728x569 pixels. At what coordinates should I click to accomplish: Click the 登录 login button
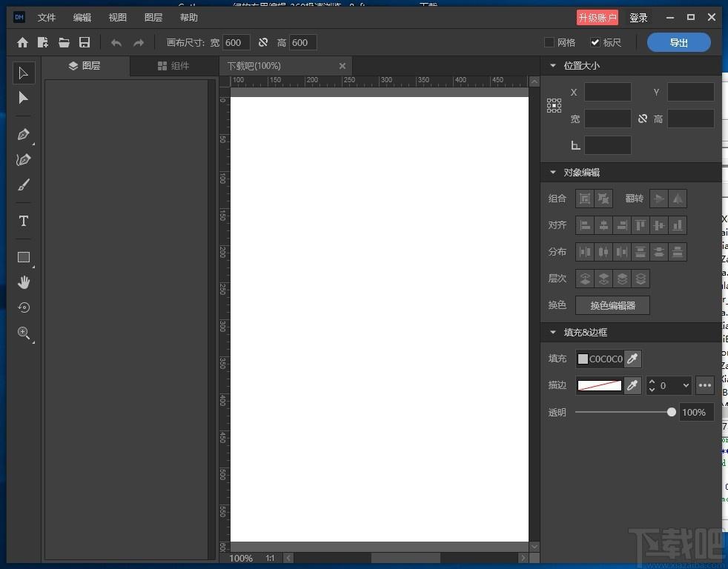click(638, 18)
